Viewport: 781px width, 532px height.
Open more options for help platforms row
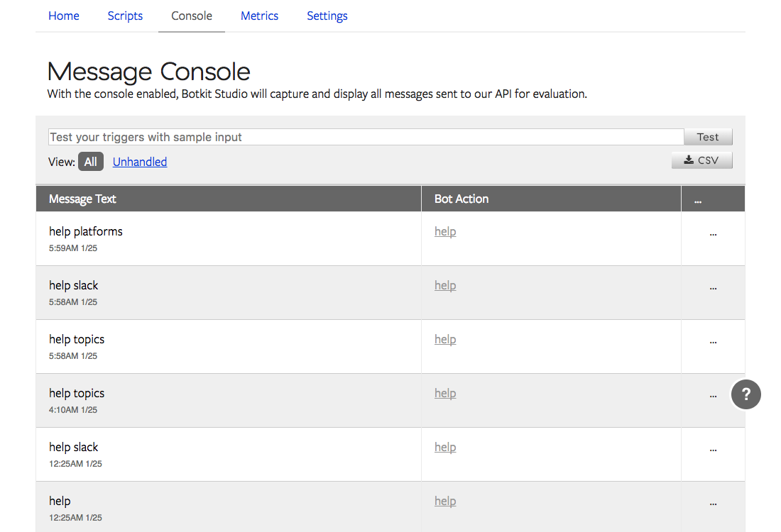[713, 234]
